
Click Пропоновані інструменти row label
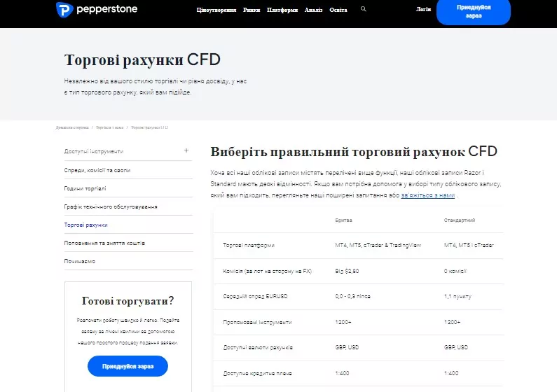[257, 322]
